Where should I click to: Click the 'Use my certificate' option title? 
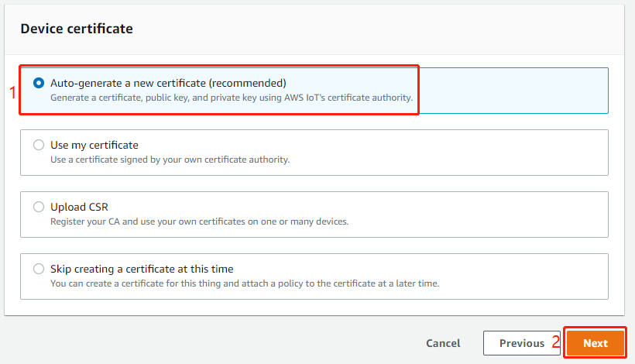point(94,145)
